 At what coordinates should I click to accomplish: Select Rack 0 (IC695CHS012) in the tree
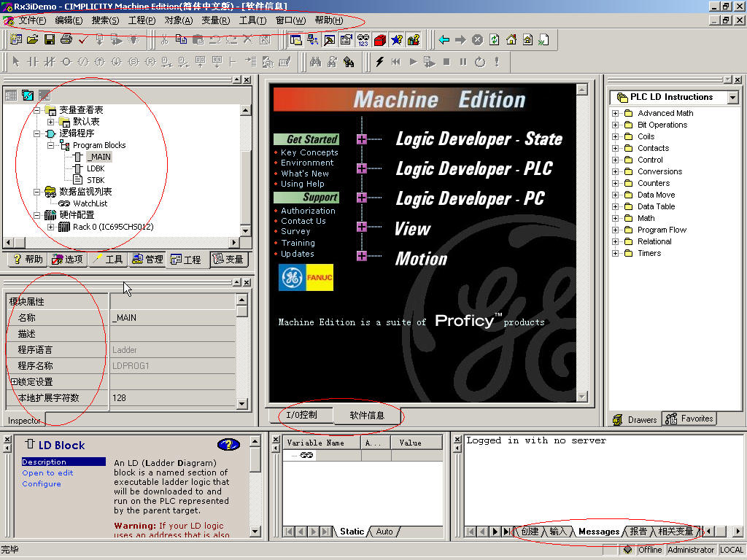point(113,227)
